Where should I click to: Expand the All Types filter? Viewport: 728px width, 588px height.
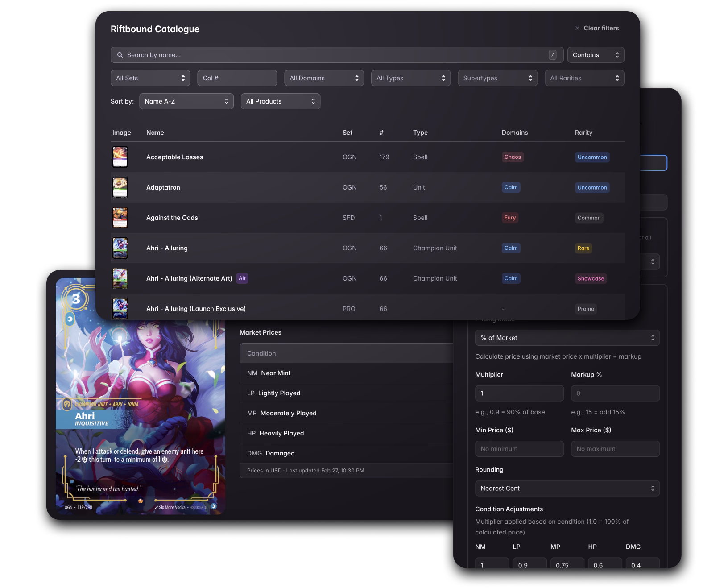coord(411,78)
